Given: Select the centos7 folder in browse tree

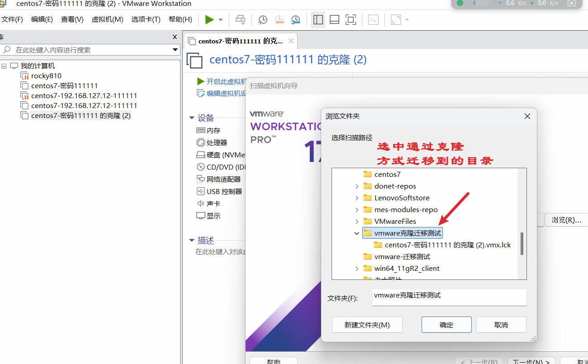Looking at the screenshot, I should click(388, 175).
